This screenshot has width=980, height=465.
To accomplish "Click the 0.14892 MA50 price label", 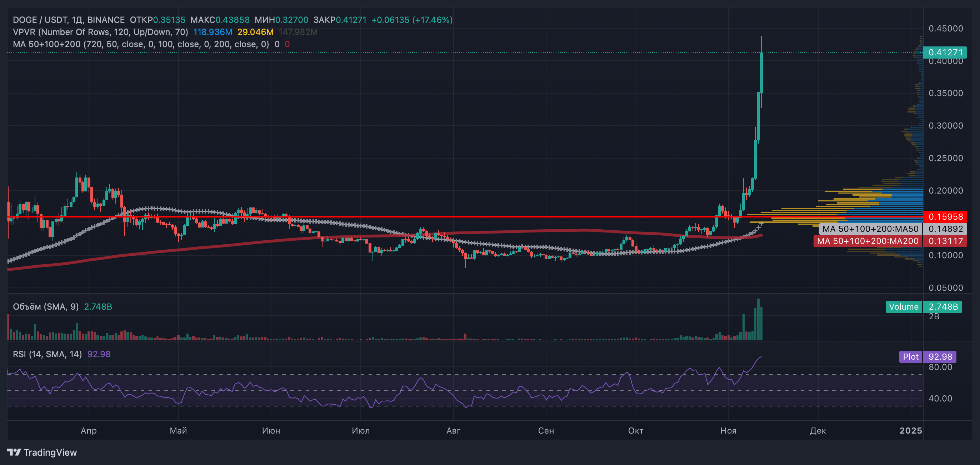I will [945, 229].
